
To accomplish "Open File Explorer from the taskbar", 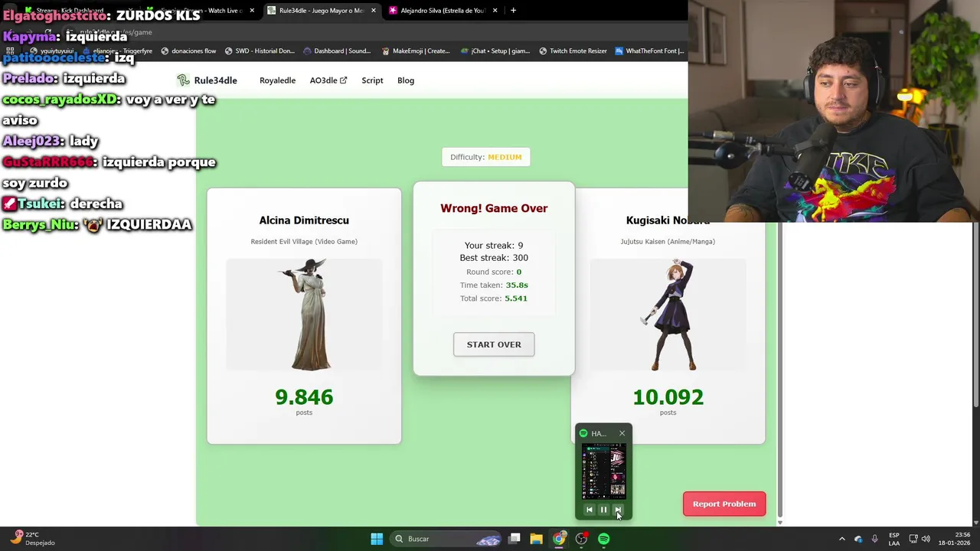I will [537, 539].
